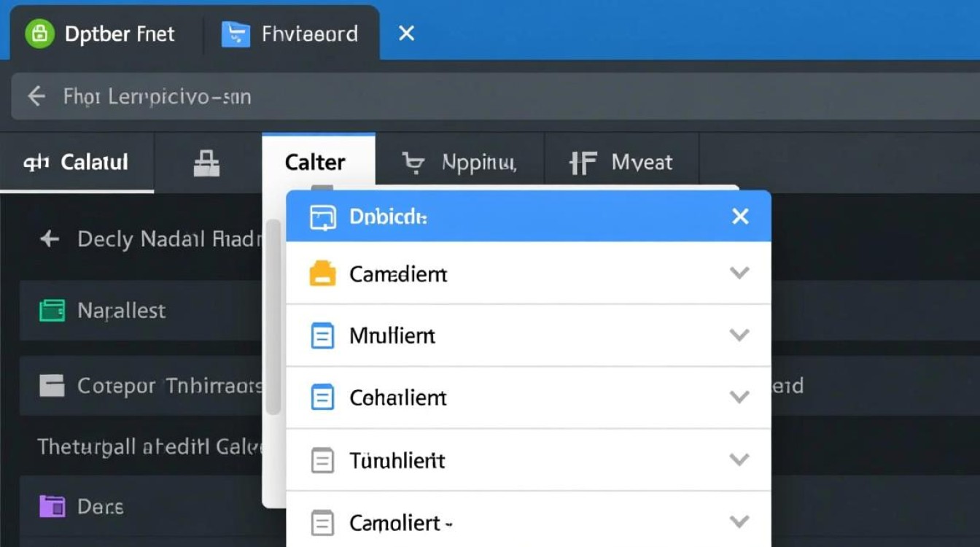The height and width of the screenshot is (547, 980).
Task: Click the green wallet icon beside Narallest
Action: click(x=52, y=311)
